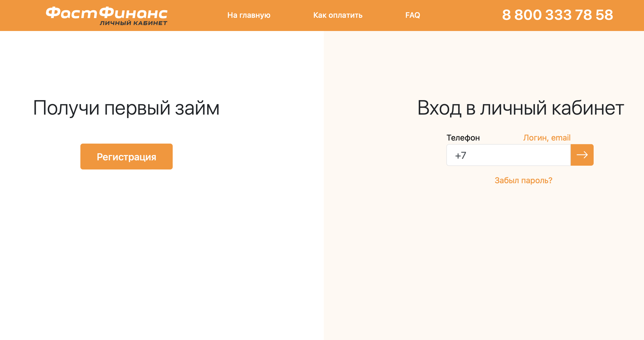Focus the +7 phone input field

pyautogui.click(x=508, y=155)
